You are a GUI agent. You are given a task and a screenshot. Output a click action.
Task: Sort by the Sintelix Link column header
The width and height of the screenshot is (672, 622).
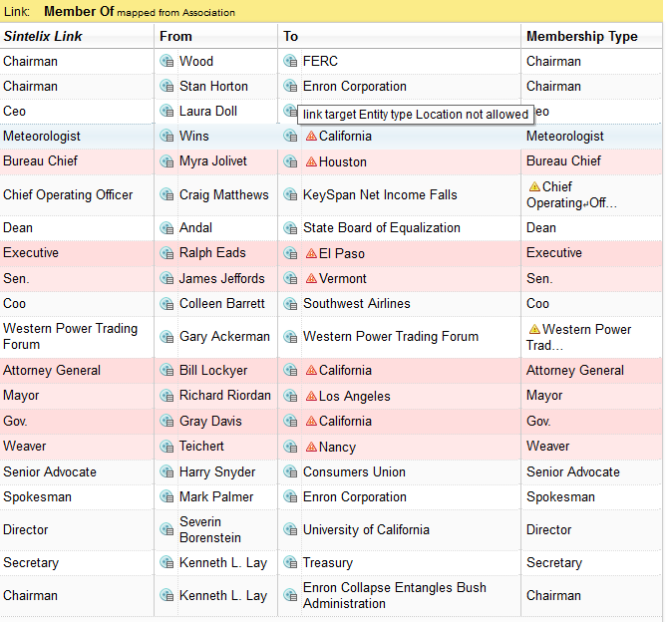(43, 36)
